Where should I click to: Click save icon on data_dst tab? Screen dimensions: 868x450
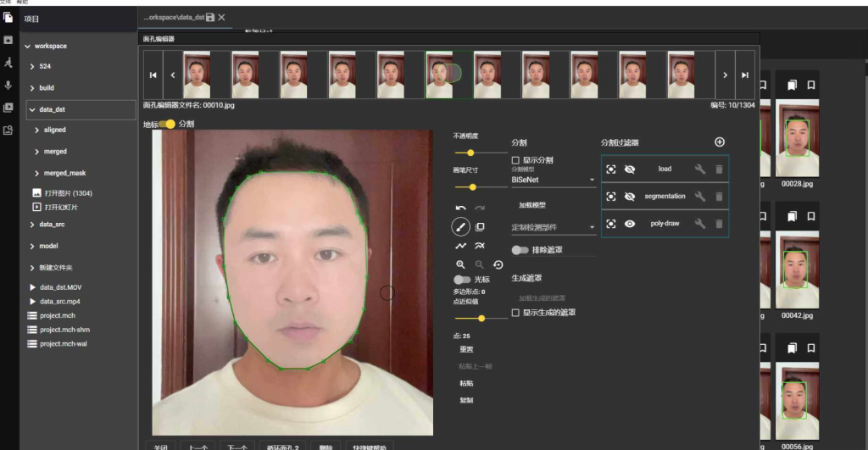coord(209,17)
